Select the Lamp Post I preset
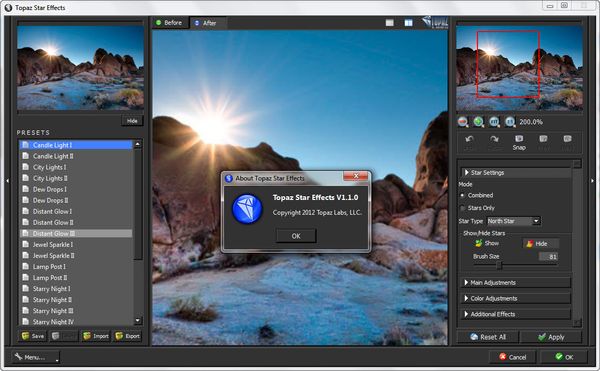Image resolution: width=600 pixels, height=371 pixels. (x=76, y=267)
